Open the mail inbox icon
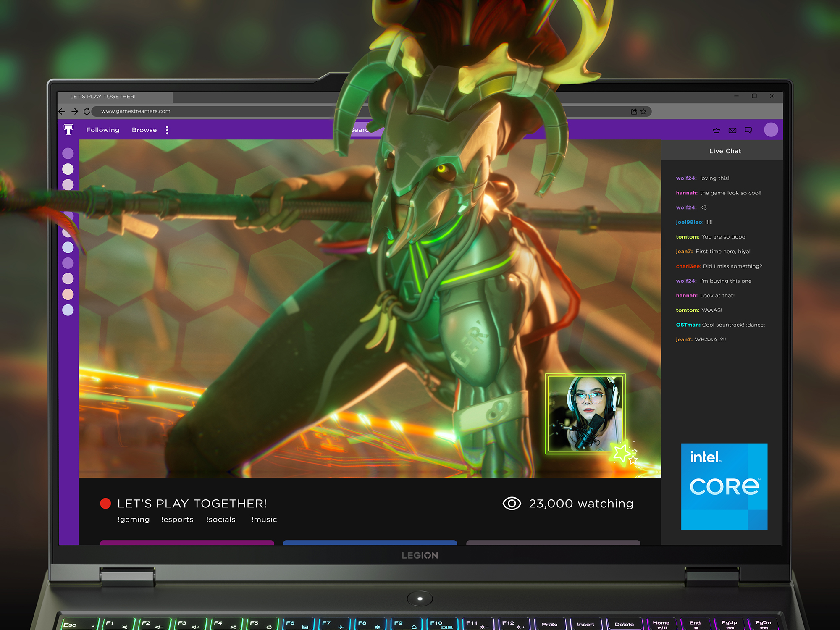The image size is (840, 630). click(x=732, y=130)
